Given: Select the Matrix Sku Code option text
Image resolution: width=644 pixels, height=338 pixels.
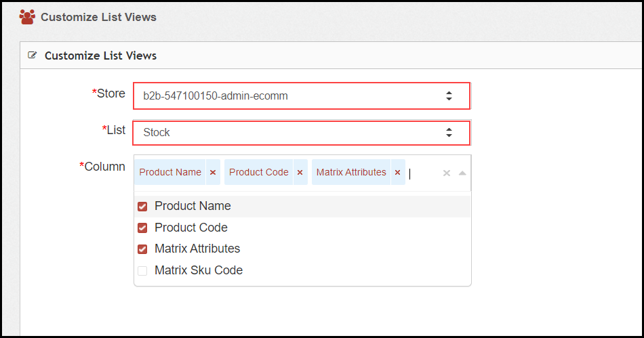Looking at the screenshot, I should pos(199,270).
